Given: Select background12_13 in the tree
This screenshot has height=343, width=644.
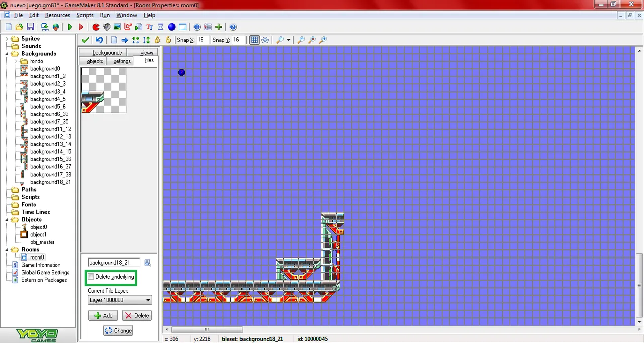Looking at the screenshot, I should coord(51,137).
